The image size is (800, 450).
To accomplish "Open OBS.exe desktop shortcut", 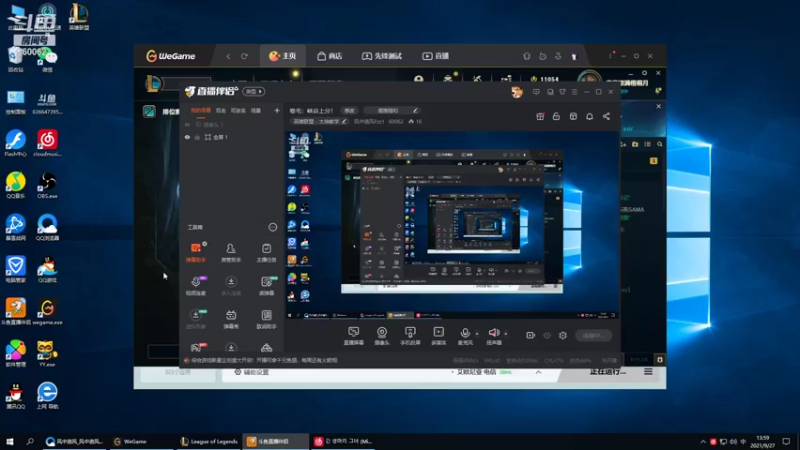I will [47, 186].
